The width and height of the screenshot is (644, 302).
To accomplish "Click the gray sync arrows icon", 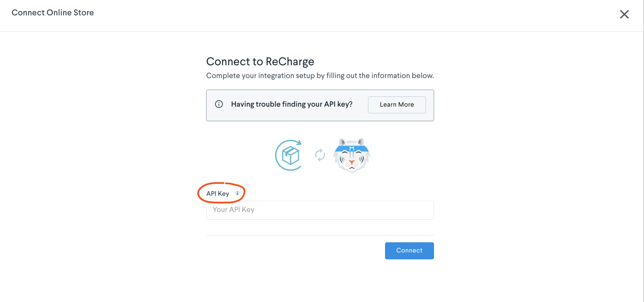I will 320,156.
